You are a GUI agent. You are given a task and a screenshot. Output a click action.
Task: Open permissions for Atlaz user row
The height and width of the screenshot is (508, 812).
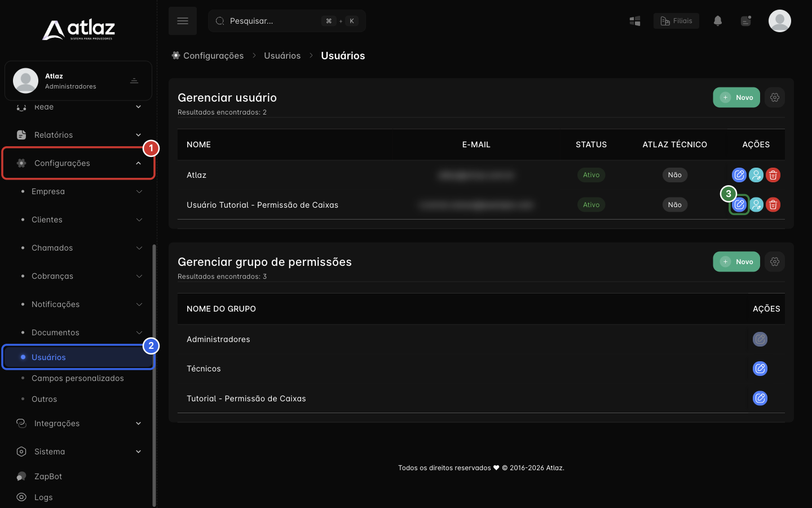756,175
